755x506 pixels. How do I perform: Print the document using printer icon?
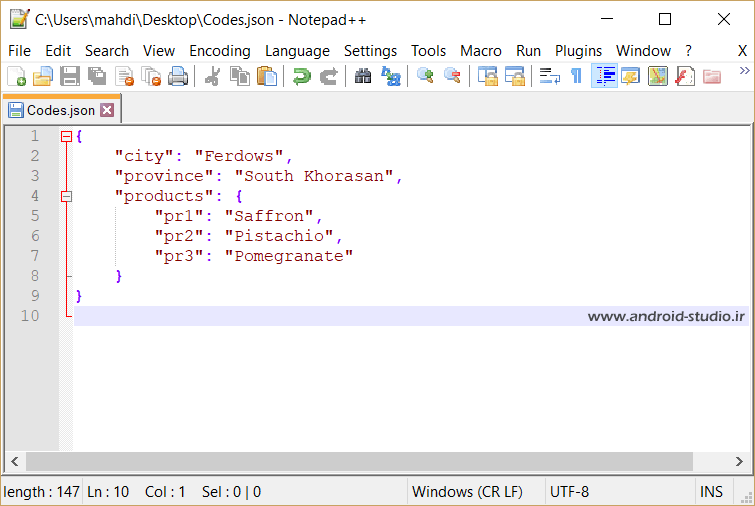click(x=178, y=76)
